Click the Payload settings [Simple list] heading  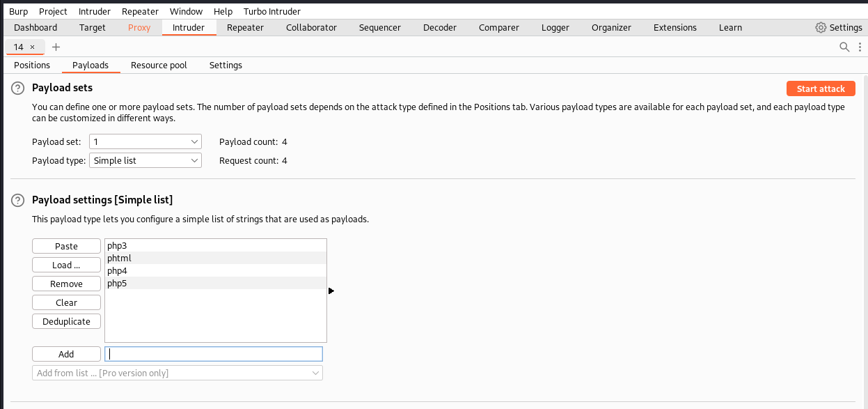(x=102, y=200)
